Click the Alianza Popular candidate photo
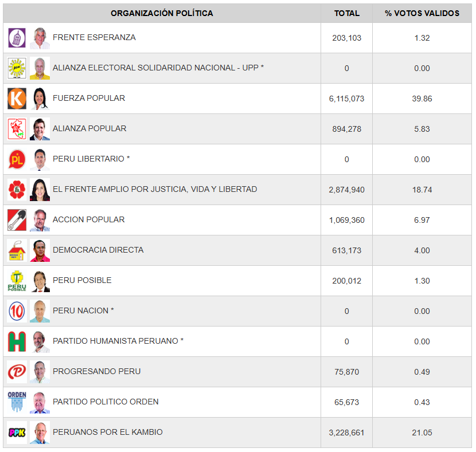This screenshot has height=452, width=476. (x=40, y=129)
